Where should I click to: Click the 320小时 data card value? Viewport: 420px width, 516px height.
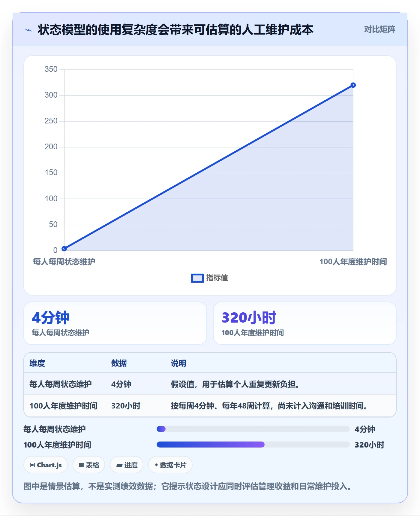[x=249, y=318]
